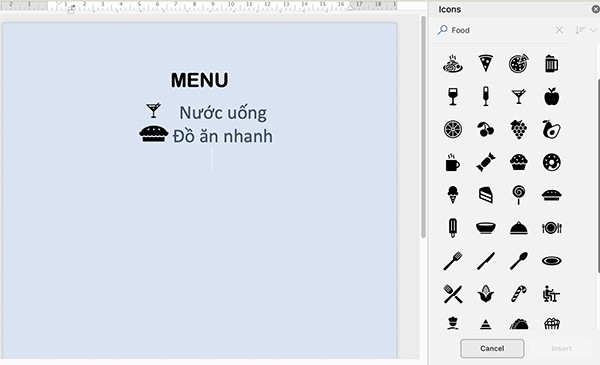Image resolution: width=600 pixels, height=365 pixels.
Task: Pick the covered serving dish icon
Action: click(x=518, y=228)
